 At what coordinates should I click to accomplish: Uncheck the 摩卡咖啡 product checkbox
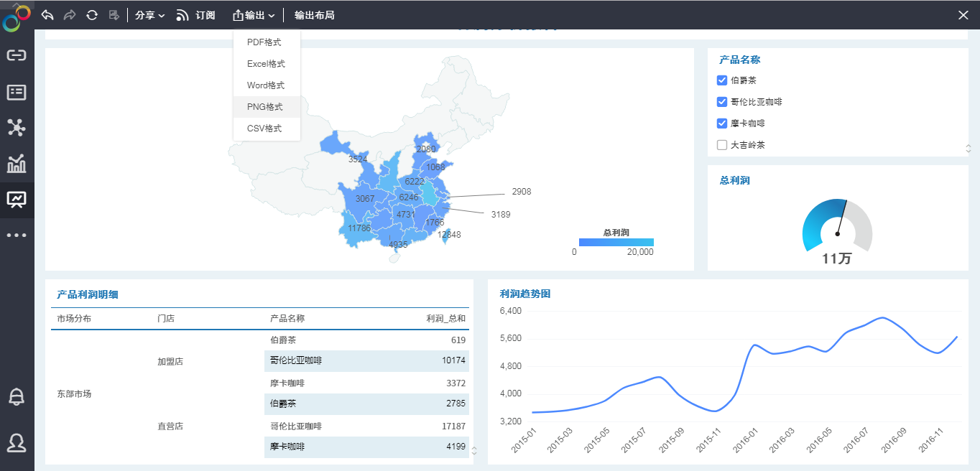(722, 123)
